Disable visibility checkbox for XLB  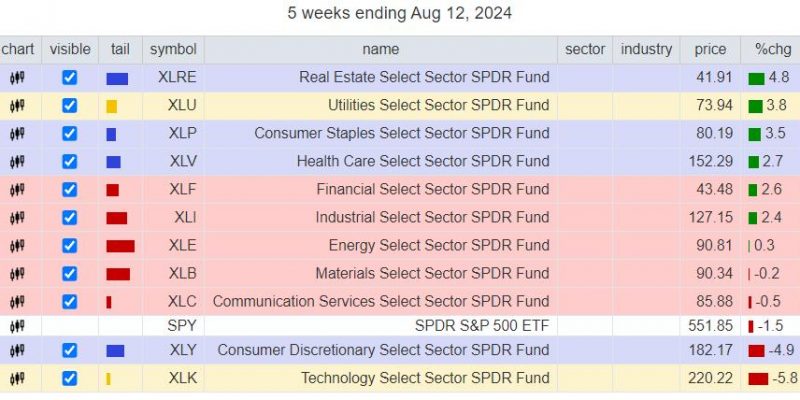[70, 274]
